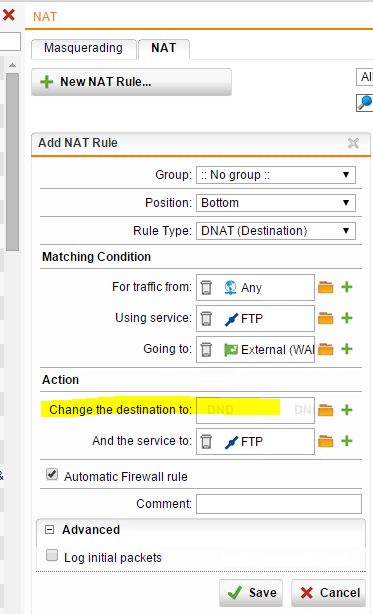Remove Any with its trash icon
The image size is (373, 614).
[206, 287]
